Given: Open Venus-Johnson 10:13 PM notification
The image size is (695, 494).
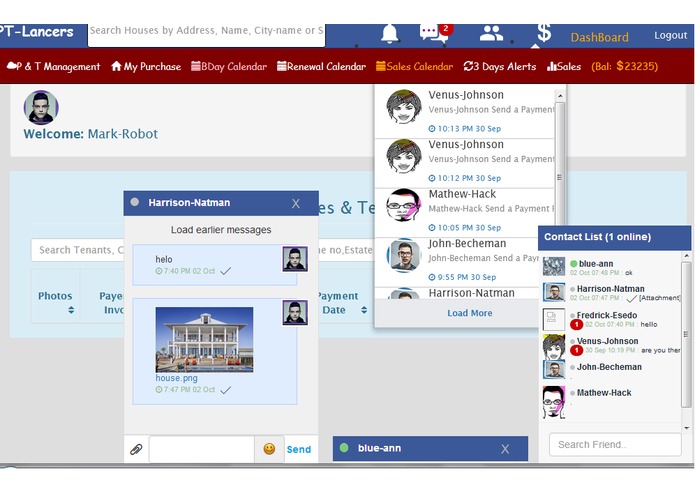Looking at the screenshot, I should 465,111.
